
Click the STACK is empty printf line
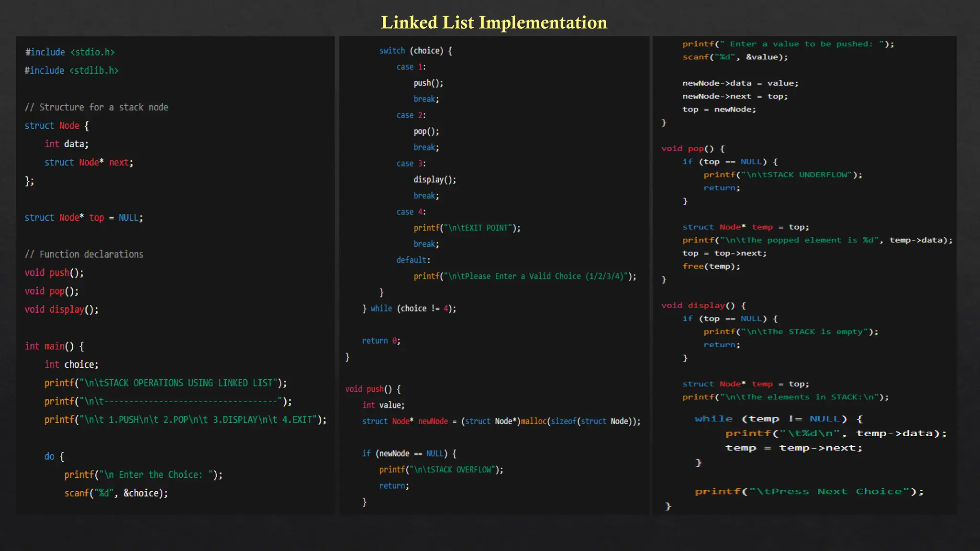tap(791, 332)
